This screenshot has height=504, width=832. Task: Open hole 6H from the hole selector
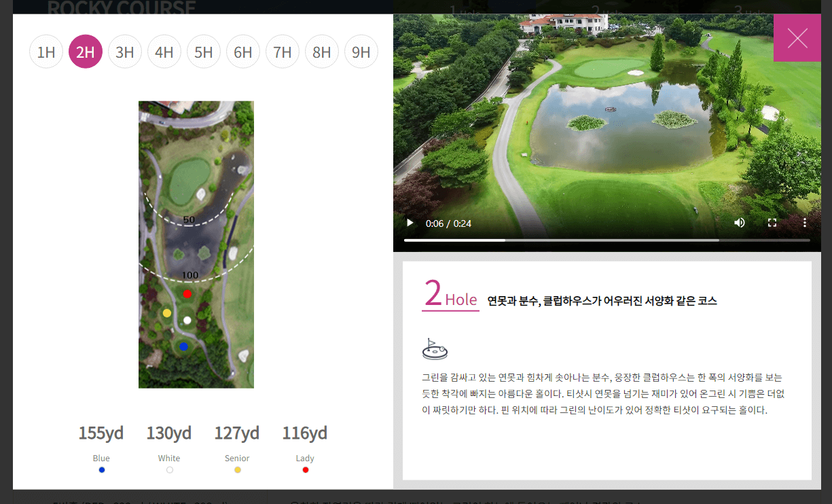[243, 51]
